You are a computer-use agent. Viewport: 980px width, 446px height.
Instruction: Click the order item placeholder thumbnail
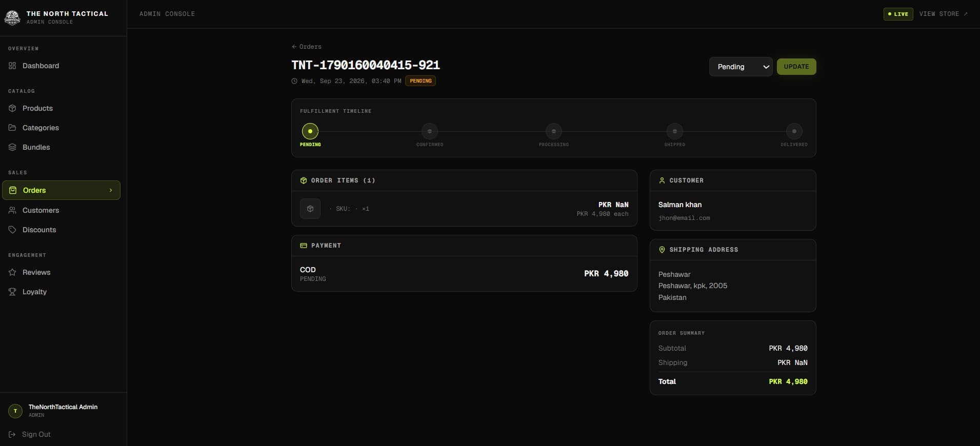click(x=310, y=209)
